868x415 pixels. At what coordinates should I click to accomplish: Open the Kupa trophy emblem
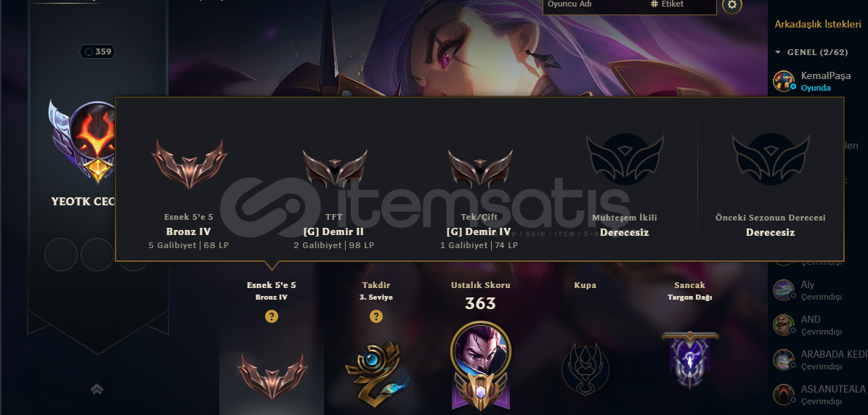click(x=585, y=368)
